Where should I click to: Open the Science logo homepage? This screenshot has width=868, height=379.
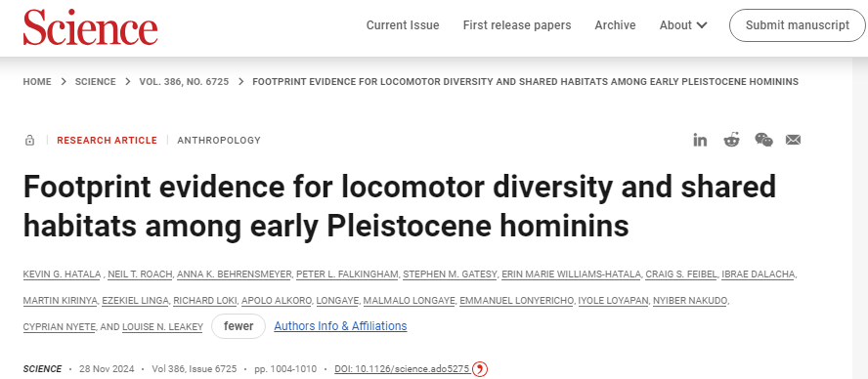click(90, 27)
